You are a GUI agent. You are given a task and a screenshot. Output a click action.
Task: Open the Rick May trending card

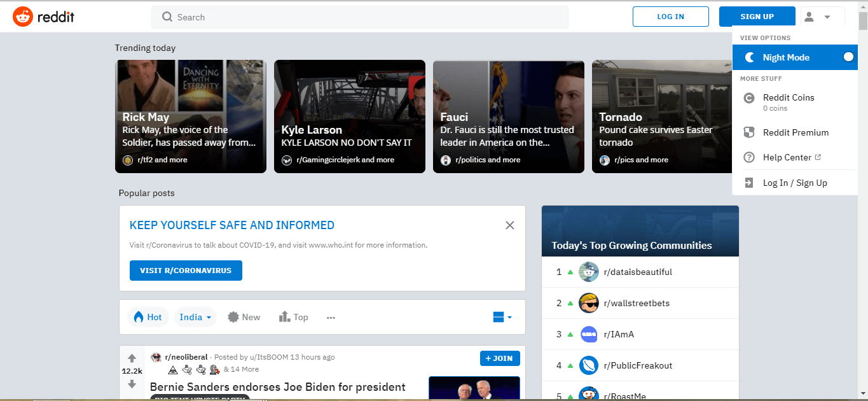[191, 116]
